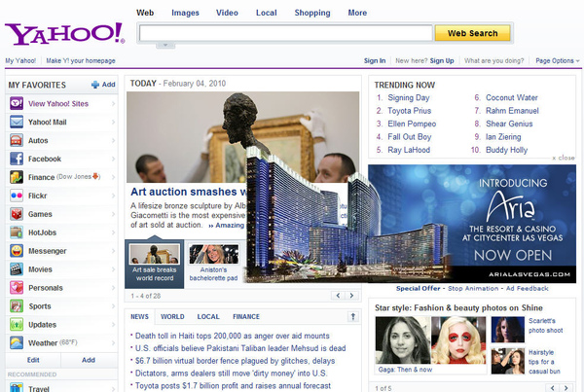Click the blue plus Add icon in My Favorites
The width and height of the screenshot is (584, 392).
[x=95, y=85]
